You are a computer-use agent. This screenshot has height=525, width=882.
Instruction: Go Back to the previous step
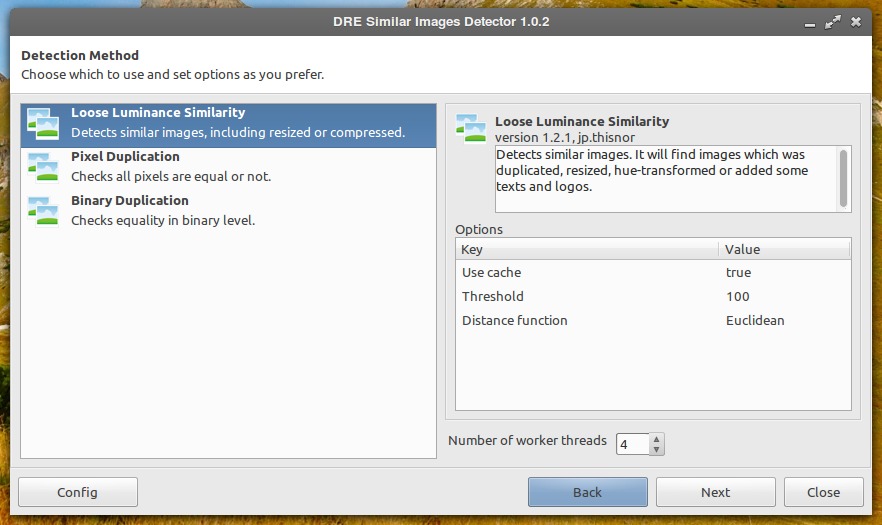click(587, 492)
